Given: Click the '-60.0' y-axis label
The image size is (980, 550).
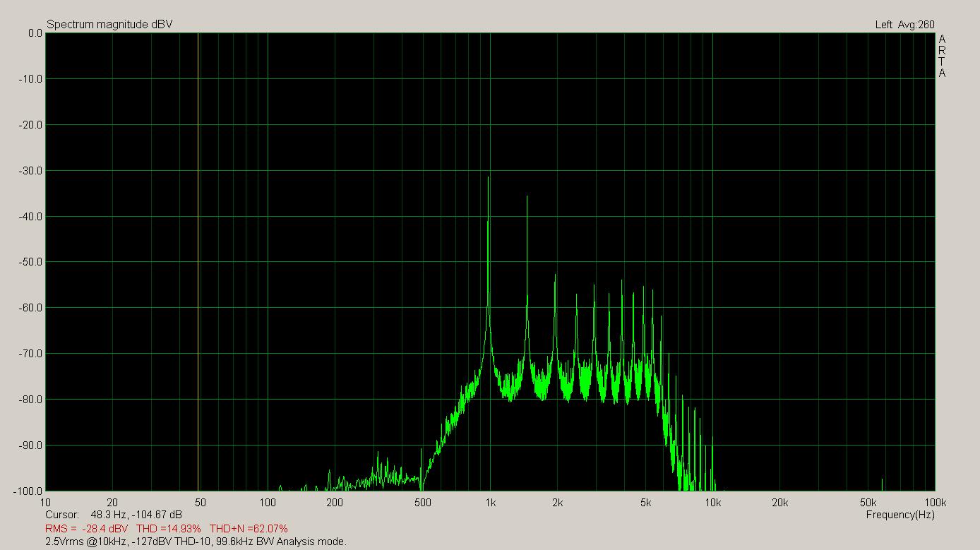Looking at the screenshot, I should point(30,308).
